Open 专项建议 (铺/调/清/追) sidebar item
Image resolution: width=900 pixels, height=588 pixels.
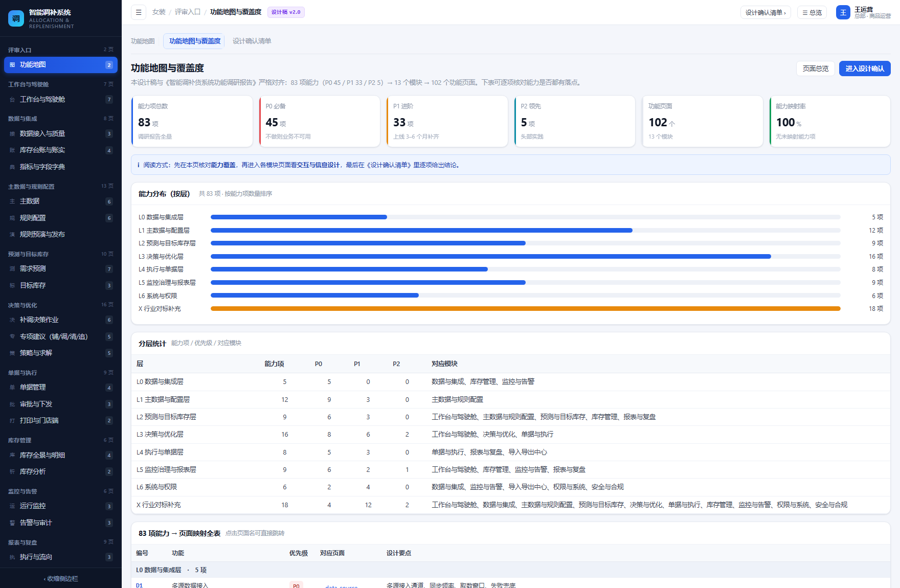[x=61, y=336]
